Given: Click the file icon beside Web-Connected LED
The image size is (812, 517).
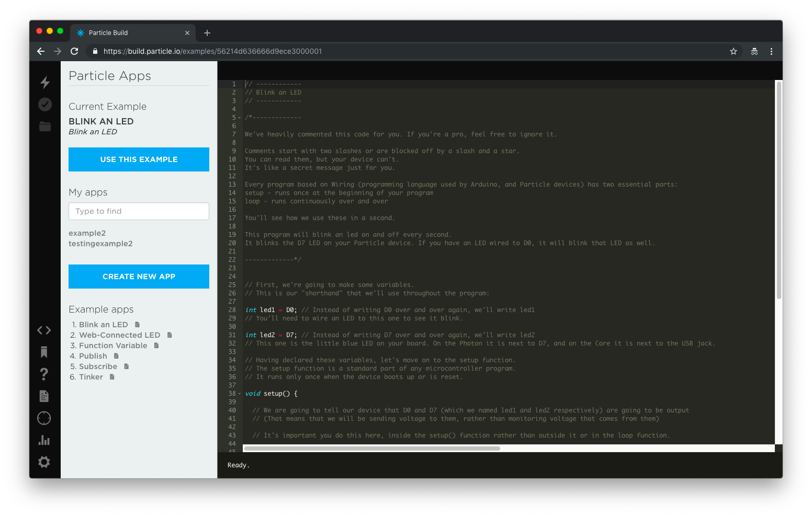Looking at the screenshot, I should (170, 335).
